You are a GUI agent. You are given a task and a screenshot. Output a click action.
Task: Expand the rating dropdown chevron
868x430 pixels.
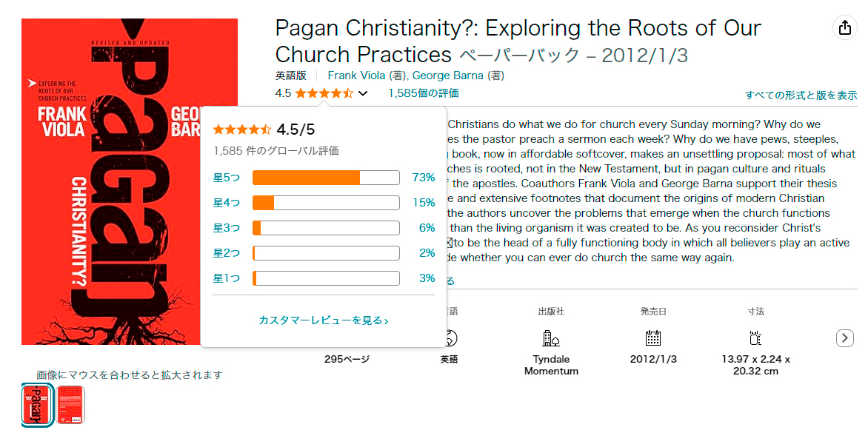362,93
